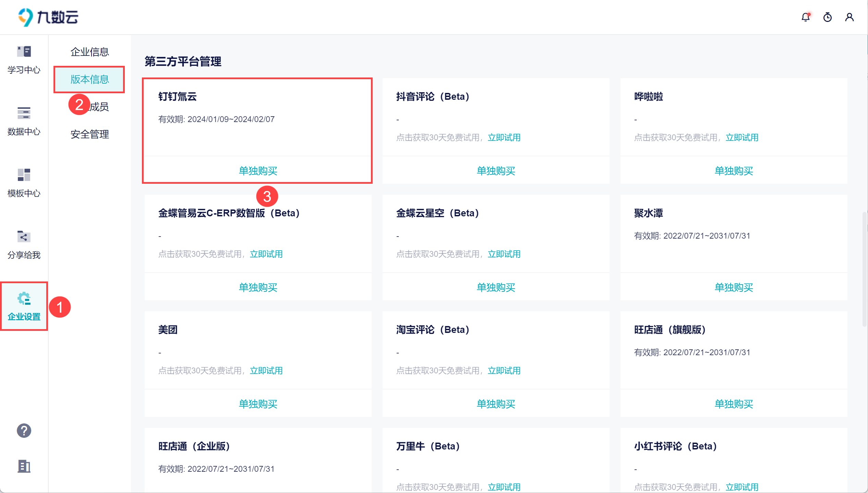Open the user profile icon
This screenshot has height=493, width=868.
[x=849, y=17]
